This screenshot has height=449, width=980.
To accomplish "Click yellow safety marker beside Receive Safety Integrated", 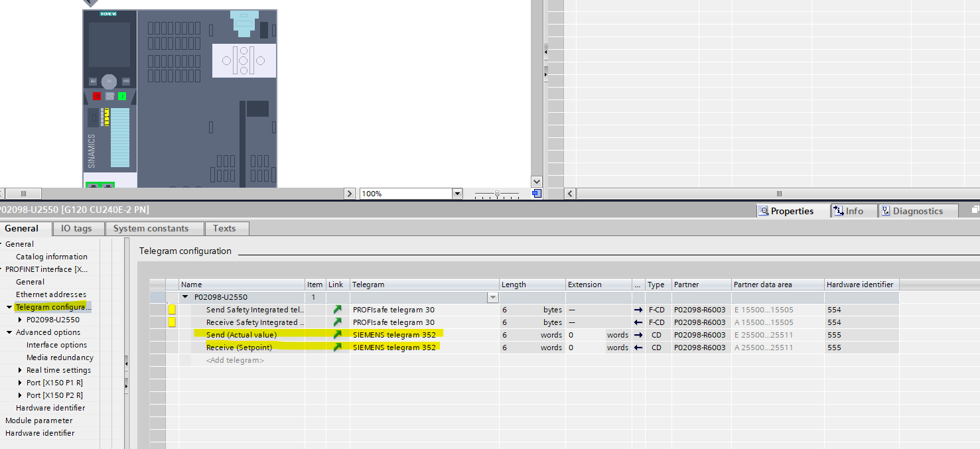I will 172,322.
